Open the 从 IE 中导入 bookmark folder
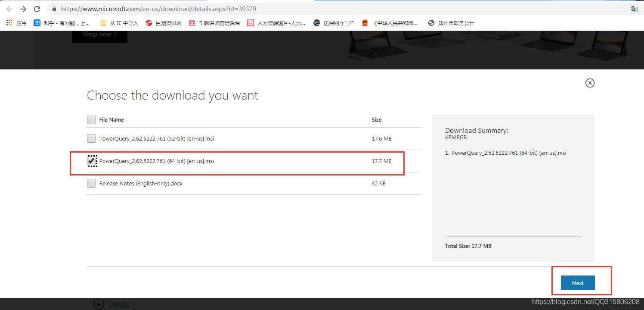This screenshot has width=644, height=310. pos(119,23)
